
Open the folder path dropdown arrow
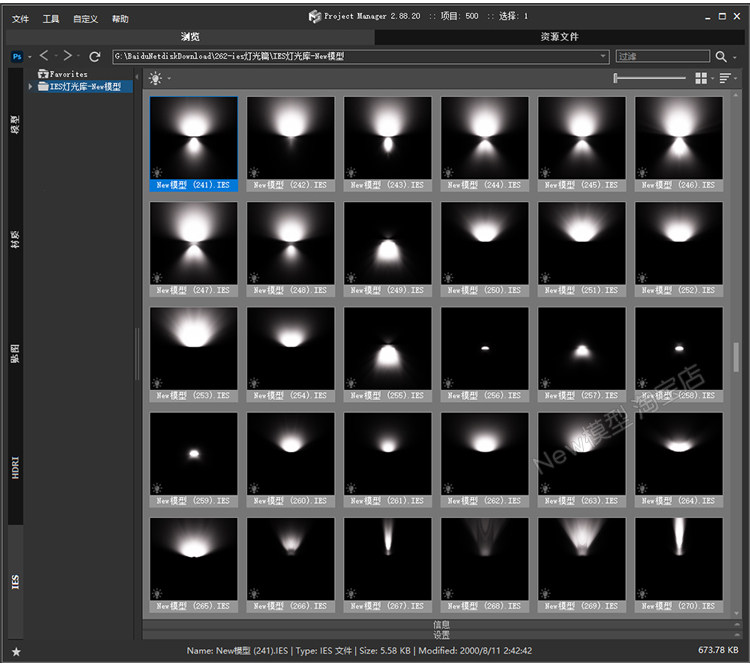[603, 57]
